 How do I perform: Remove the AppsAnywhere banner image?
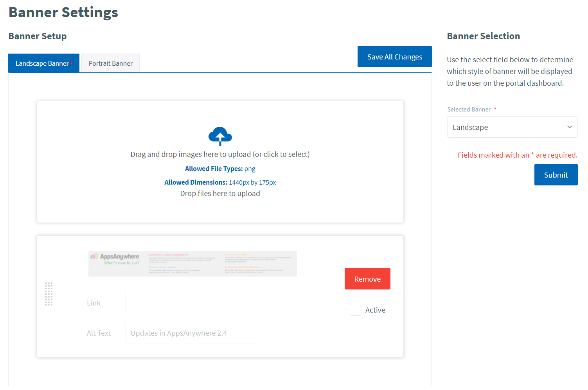tap(367, 279)
